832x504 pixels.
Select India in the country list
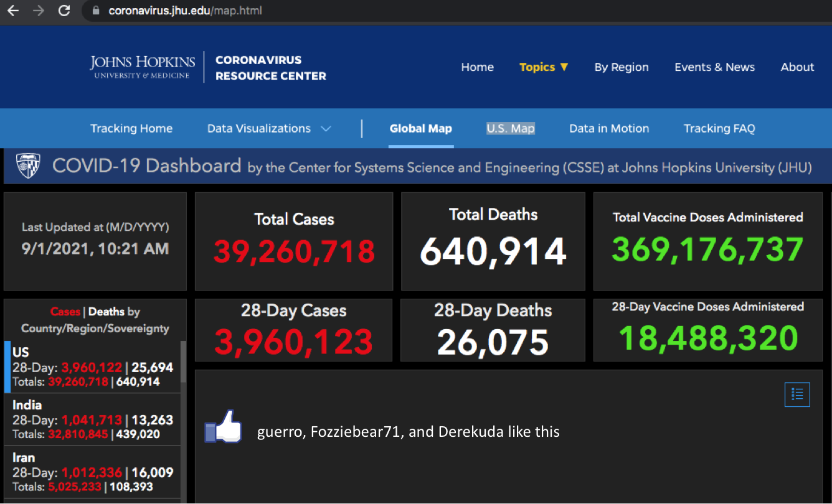[93, 419]
